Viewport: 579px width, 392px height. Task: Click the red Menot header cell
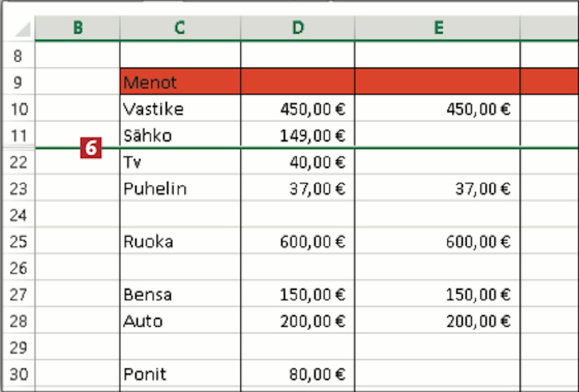coord(180,82)
